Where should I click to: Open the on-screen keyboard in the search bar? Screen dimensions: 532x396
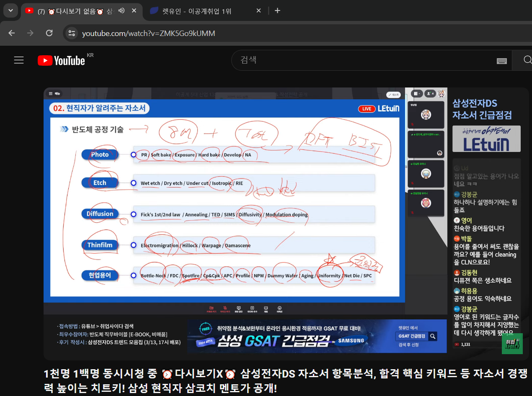coord(501,61)
